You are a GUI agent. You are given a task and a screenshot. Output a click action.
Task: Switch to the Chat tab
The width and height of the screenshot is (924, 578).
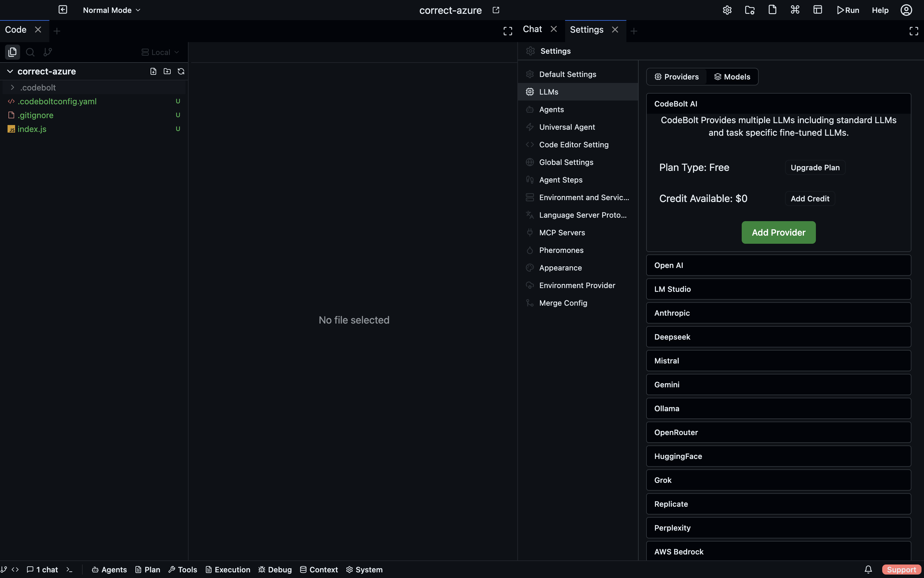coord(532,30)
